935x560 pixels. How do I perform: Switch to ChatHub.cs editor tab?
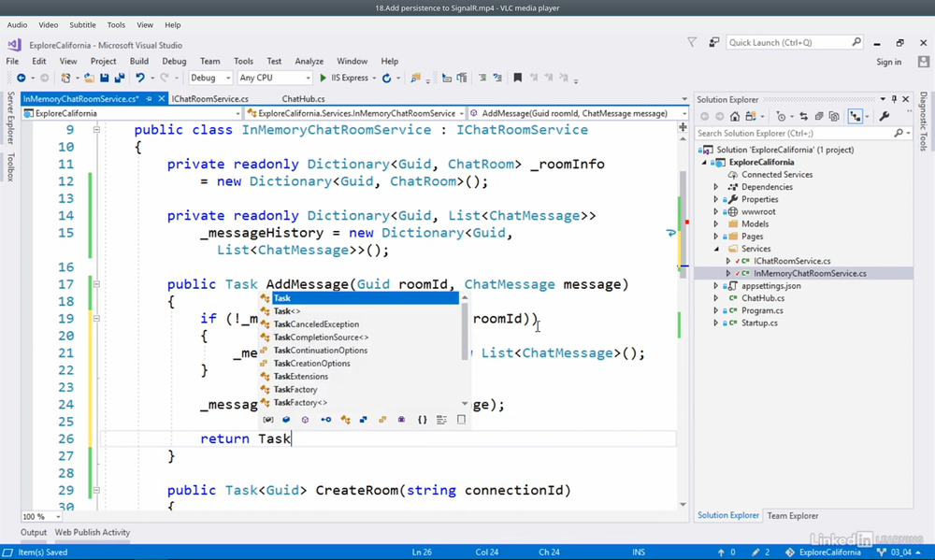coord(303,99)
